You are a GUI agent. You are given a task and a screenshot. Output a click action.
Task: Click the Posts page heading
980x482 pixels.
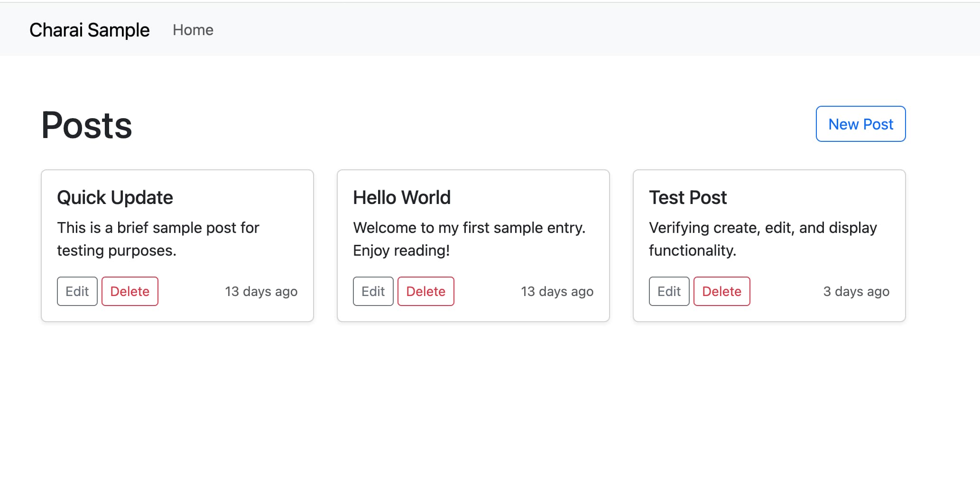(87, 125)
